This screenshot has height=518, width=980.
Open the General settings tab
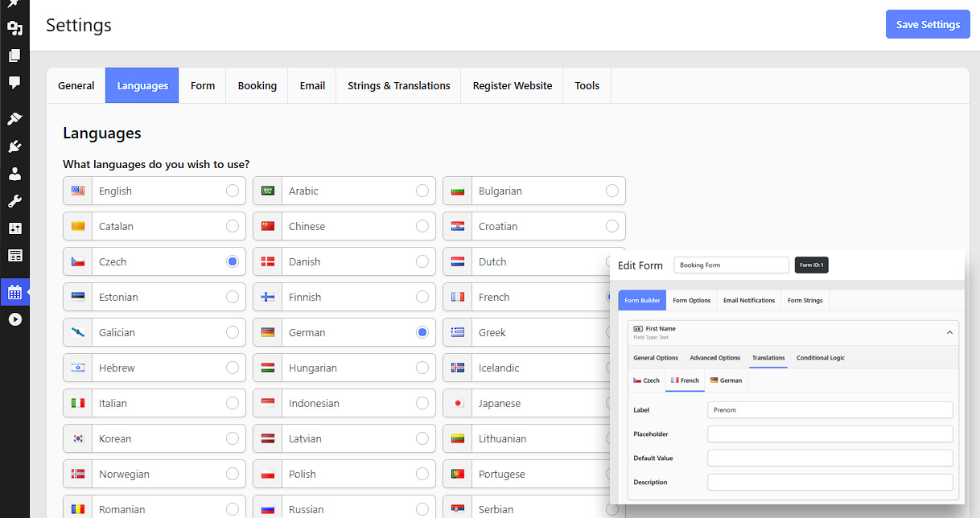76,85
